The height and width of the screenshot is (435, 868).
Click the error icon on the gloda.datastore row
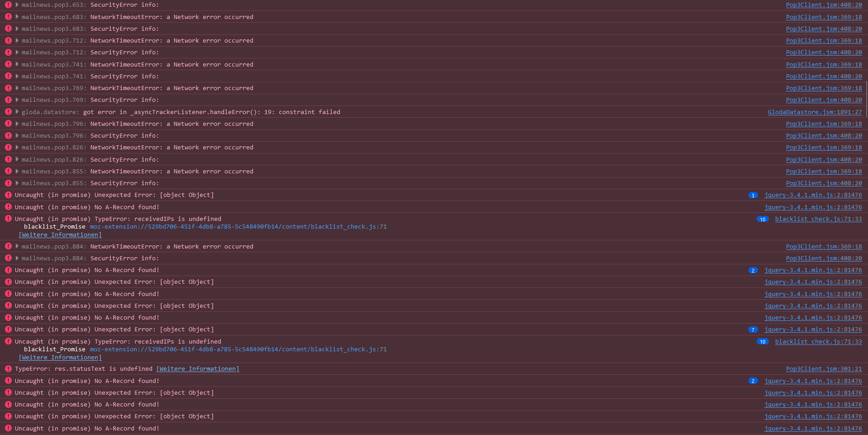coord(8,112)
